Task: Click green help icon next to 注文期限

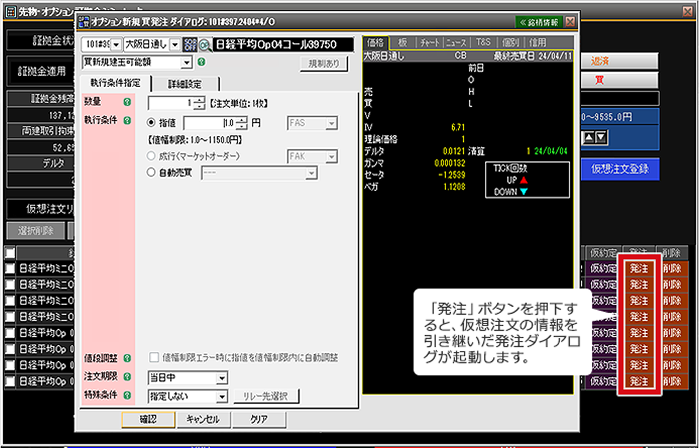Action: pos(127,377)
